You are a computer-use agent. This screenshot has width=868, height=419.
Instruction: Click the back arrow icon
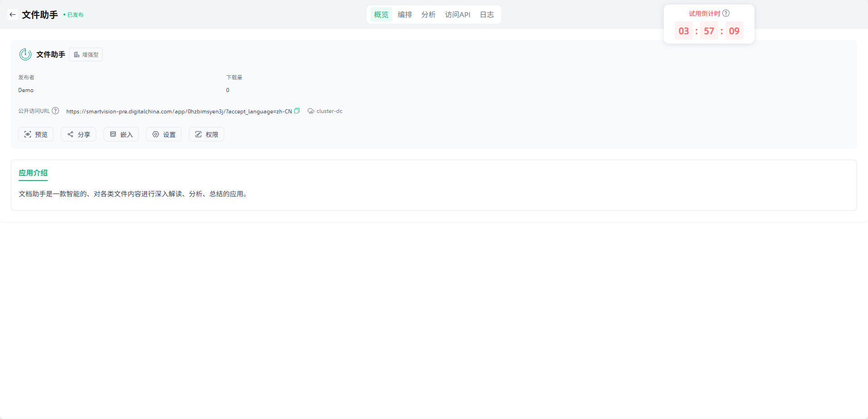pyautogui.click(x=13, y=15)
